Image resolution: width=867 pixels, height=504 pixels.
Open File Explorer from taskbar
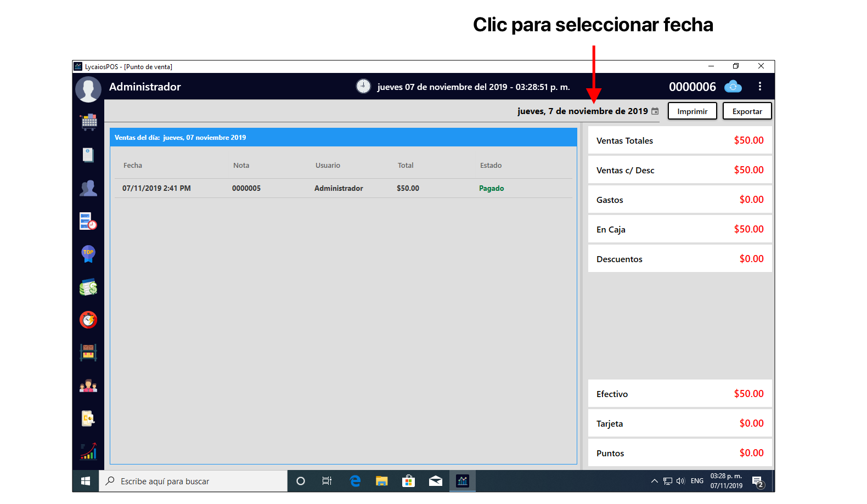(x=382, y=481)
